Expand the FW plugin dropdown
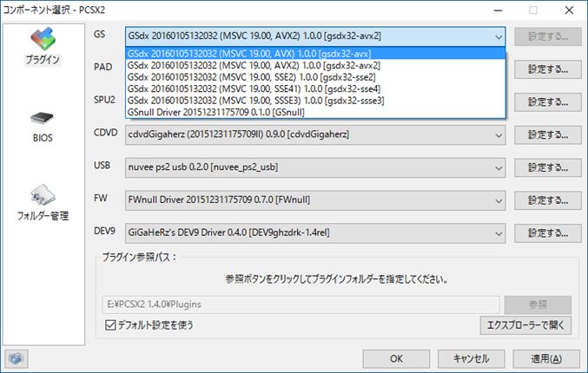This screenshot has height=373, width=588. point(315,200)
